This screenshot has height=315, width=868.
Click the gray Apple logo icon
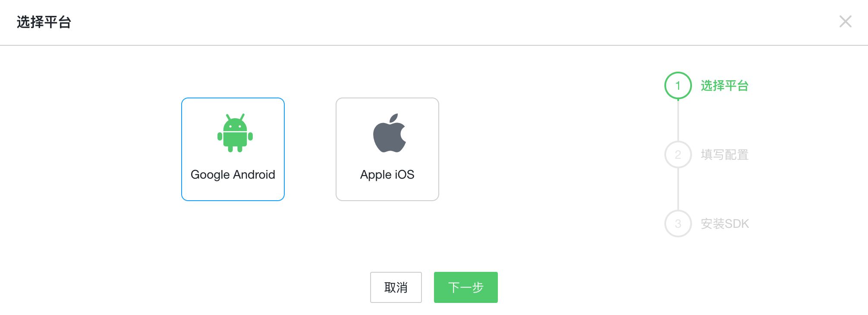point(390,133)
